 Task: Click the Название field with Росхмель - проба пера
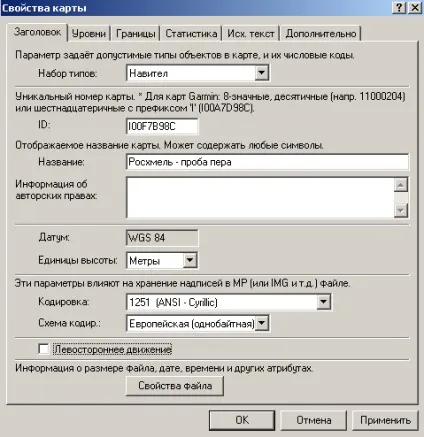(x=267, y=162)
